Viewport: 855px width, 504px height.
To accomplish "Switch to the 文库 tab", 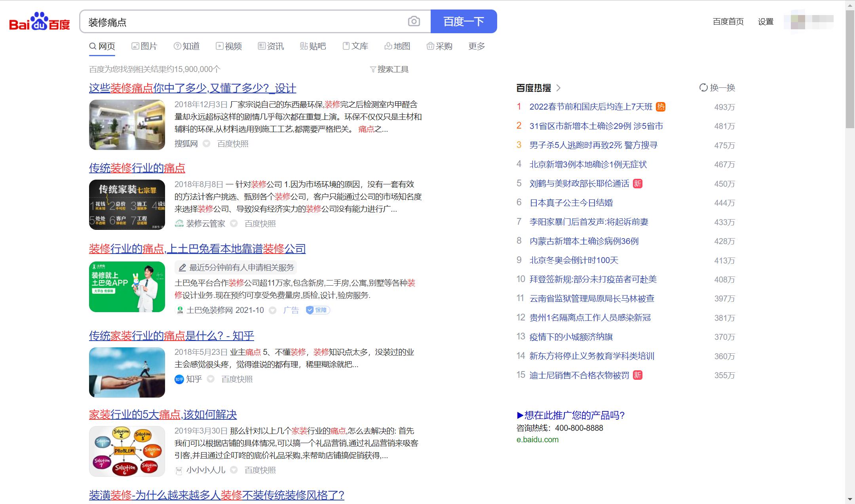I will pyautogui.click(x=355, y=46).
